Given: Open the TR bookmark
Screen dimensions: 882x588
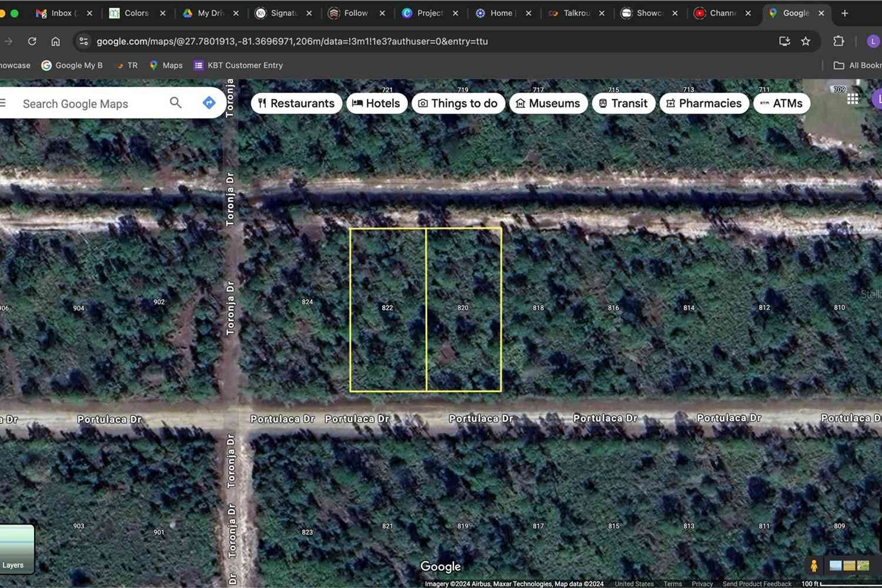Looking at the screenshot, I should point(127,65).
